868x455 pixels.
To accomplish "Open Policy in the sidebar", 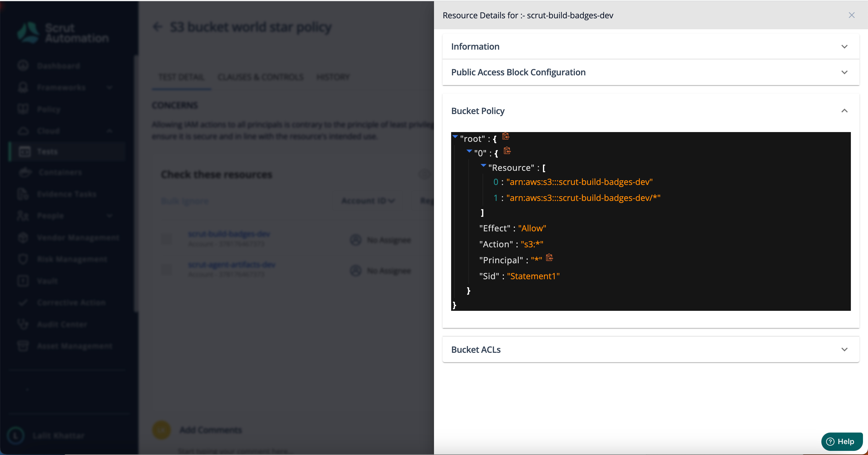I will pos(49,109).
